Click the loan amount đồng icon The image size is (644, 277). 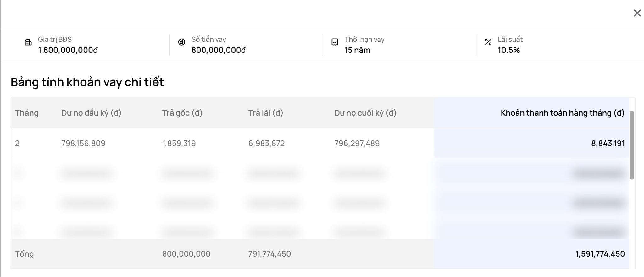[x=181, y=42]
